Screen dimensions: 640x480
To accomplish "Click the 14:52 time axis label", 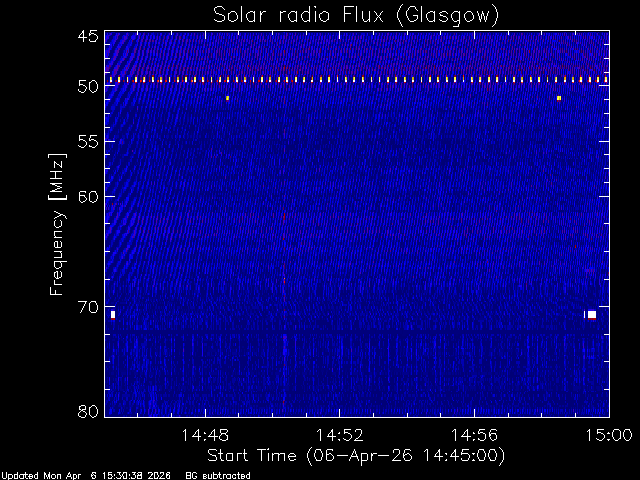I will (340, 435).
